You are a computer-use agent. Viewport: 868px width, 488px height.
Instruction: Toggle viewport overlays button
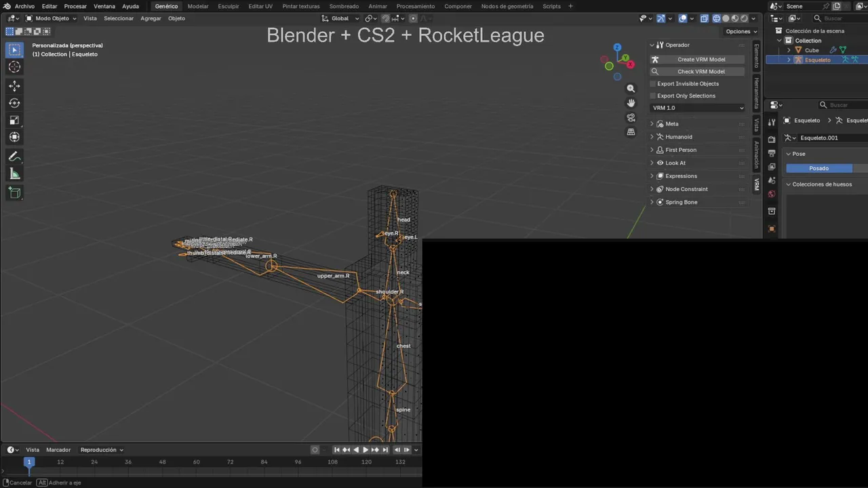tap(683, 18)
